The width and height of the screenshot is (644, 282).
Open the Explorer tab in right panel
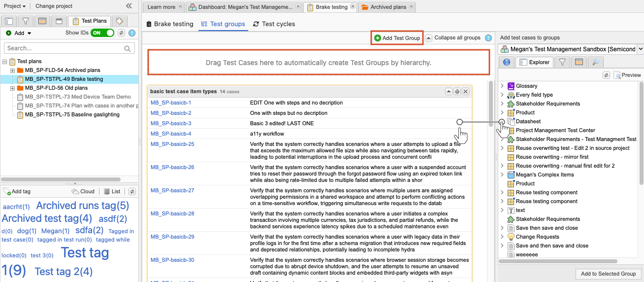[535, 62]
